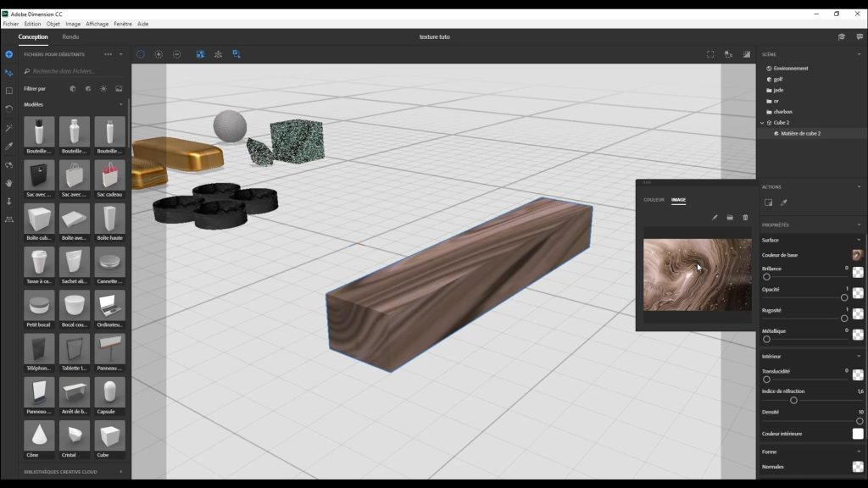868x488 pixels.
Task: Toggle the Translucidité texture checker box
Action: pos(858,375)
